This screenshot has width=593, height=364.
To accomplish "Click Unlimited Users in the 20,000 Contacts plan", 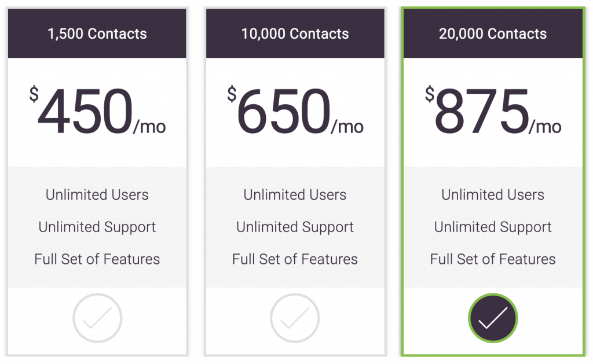I will tap(493, 194).
